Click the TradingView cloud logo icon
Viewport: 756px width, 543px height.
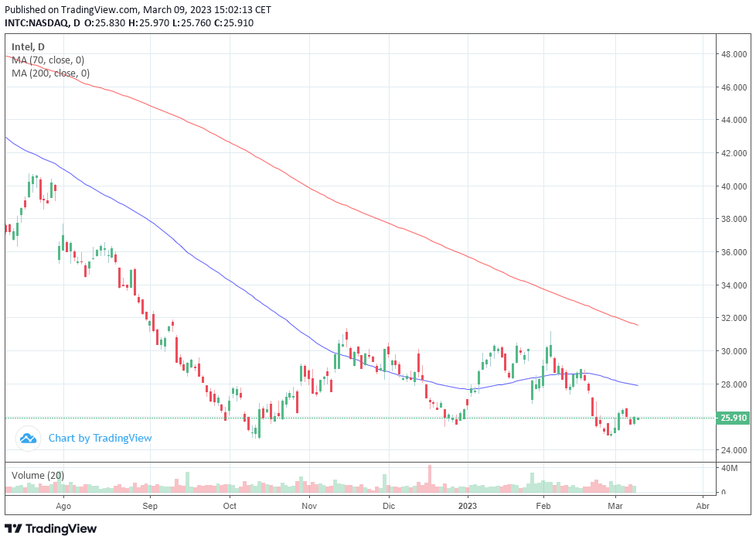click(x=28, y=439)
